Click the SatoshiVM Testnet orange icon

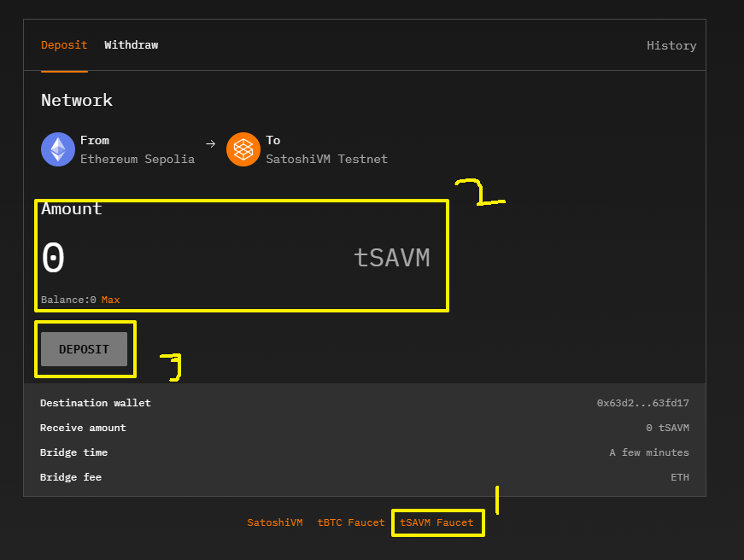[x=243, y=149]
